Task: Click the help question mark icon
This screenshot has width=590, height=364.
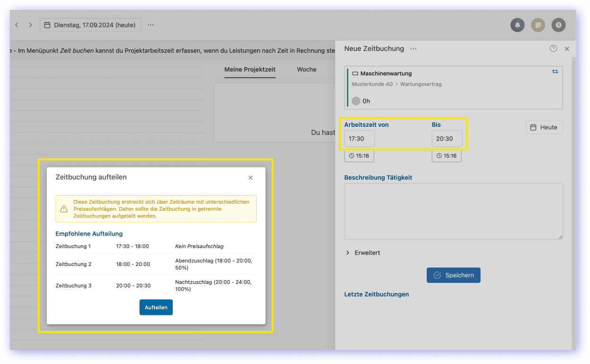Action: 553,49
